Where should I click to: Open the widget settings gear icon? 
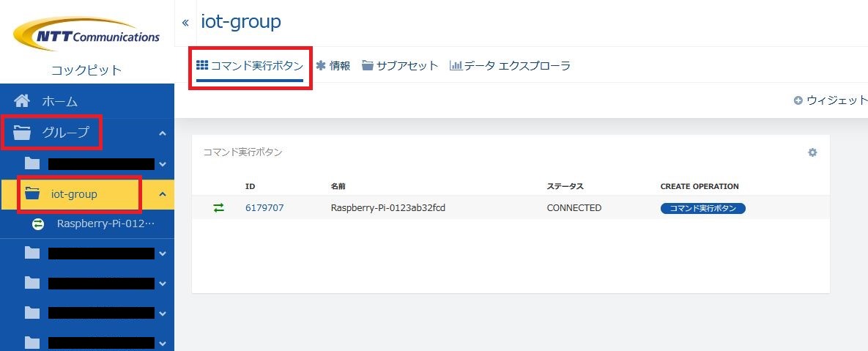click(812, 152)
